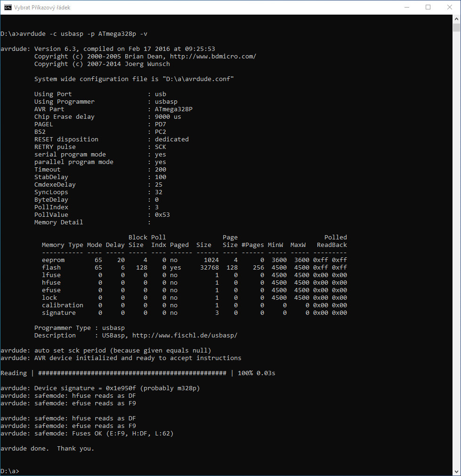Click the vertical scrollbar thumb
461x476 pixels.
pyautogui.click(x=456, y=27)
